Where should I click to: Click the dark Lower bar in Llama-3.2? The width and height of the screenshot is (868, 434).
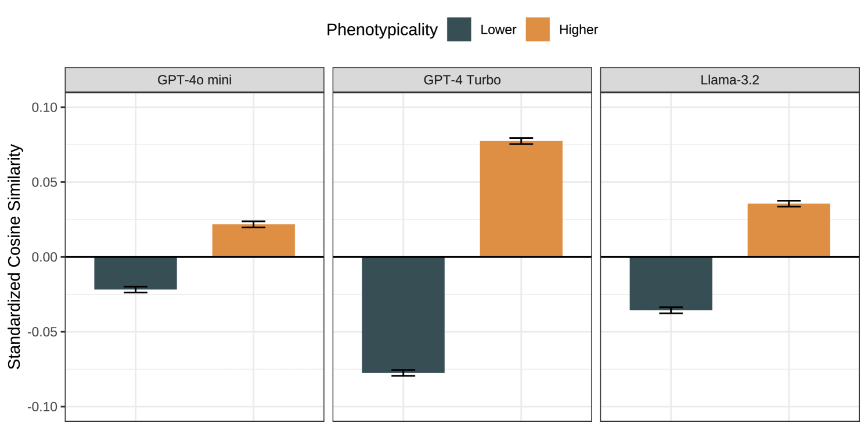point(671,283)
